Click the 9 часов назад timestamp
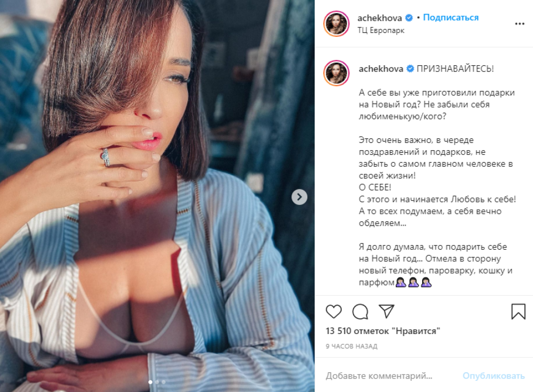The image size is (533, 392). tap(352, 346)
